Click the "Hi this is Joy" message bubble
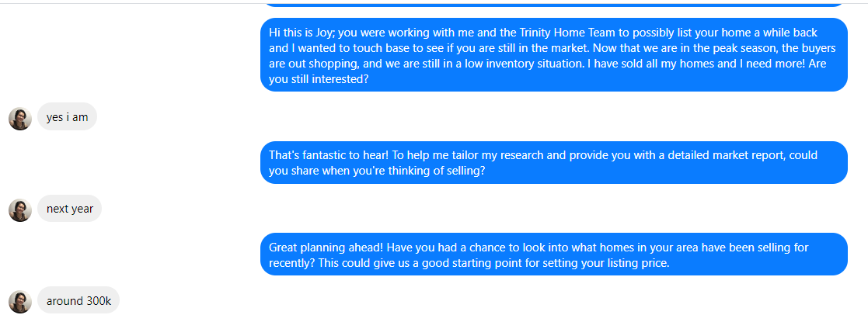The image size is (868, 322). [553, 54]
